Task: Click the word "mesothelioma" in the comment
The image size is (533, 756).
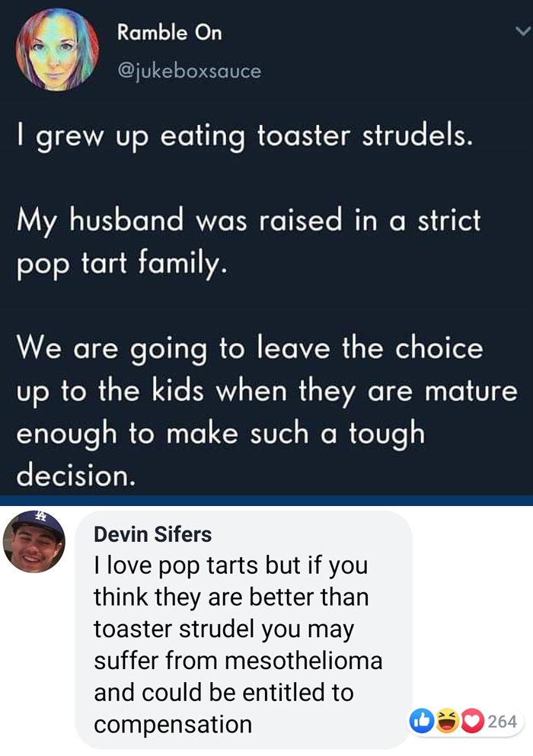Action: pyautogui.click(x=302, y=661)
